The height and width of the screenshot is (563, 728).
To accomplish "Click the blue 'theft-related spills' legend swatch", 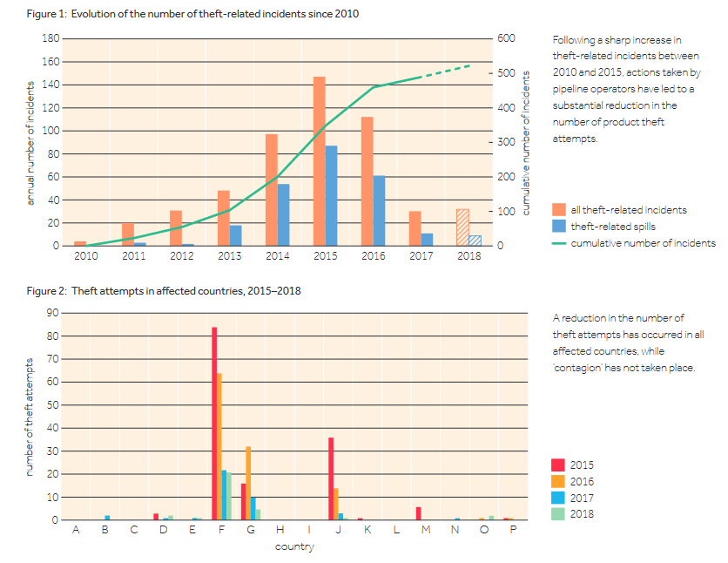I will [x=559, y=226].
